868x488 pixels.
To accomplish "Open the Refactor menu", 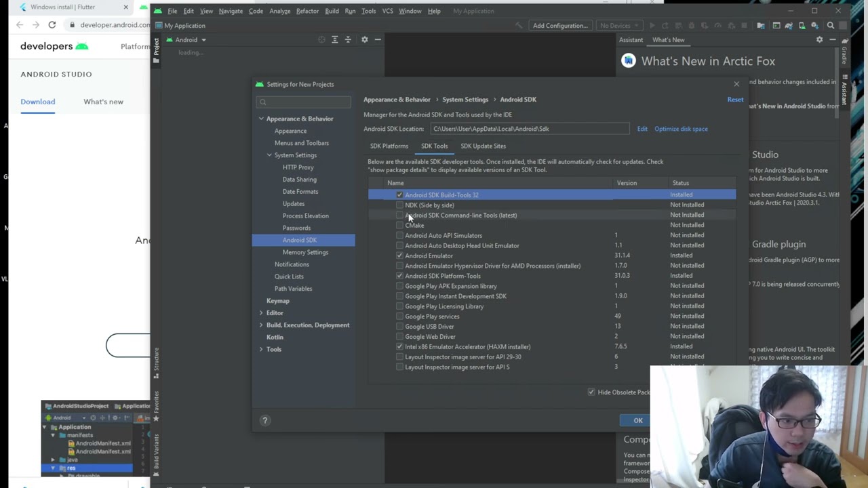I will (307, 11).
